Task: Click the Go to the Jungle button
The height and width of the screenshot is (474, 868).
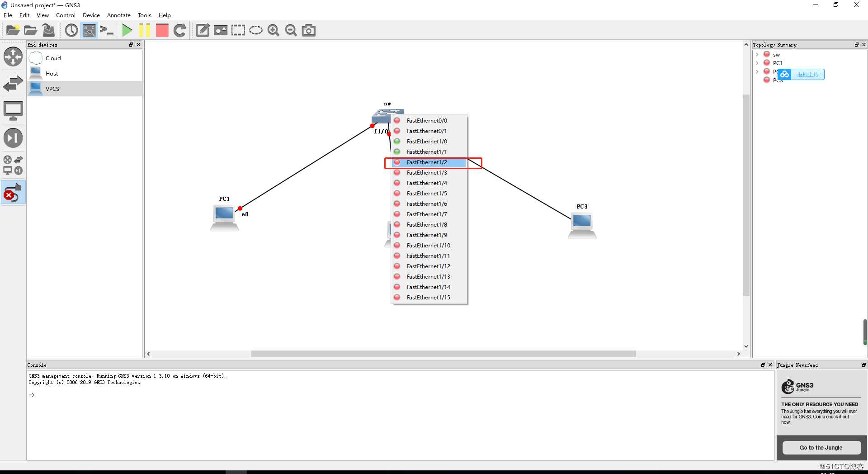Action: click(x=821, y=447)
